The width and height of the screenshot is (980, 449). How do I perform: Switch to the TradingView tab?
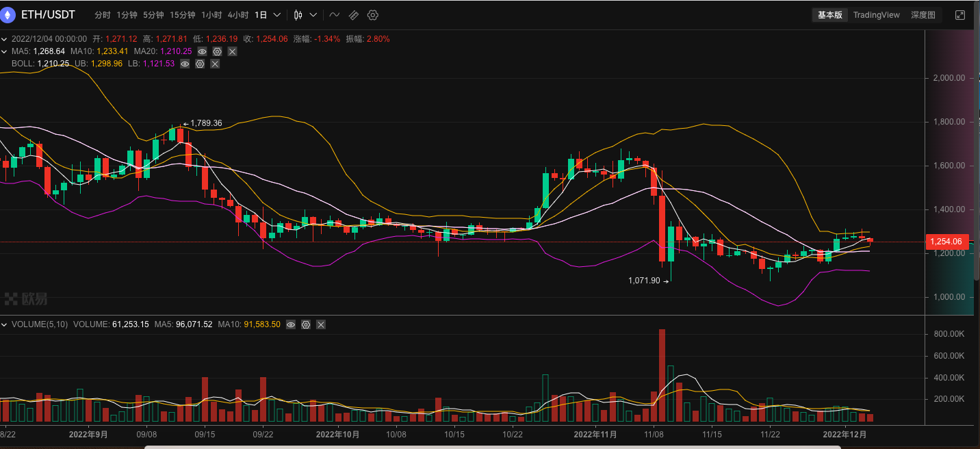[x=876, y=15]
